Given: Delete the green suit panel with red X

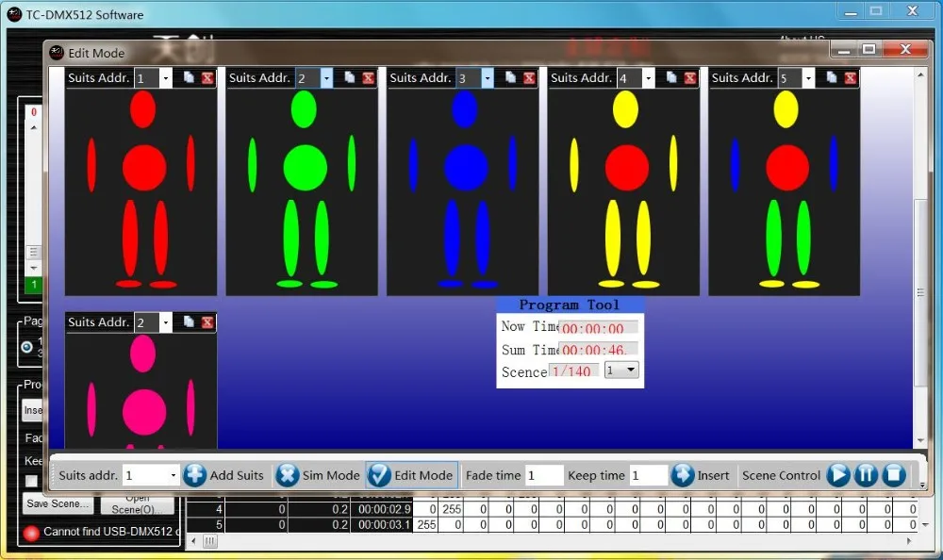Looking at the screenshot, I should (x=368, y=78).
